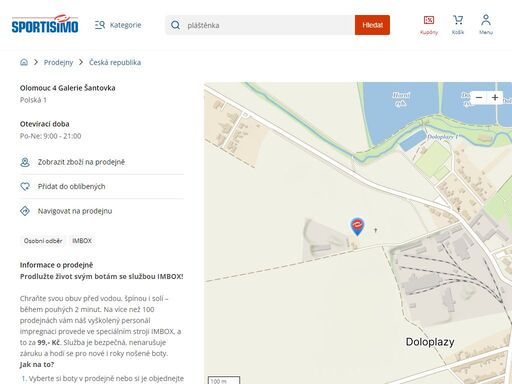The image size is (512, 384).
Task: Click the Hledat button
Action: 372,25
